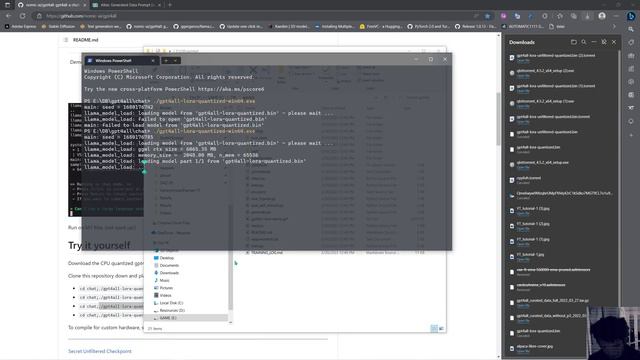Screen dimensions: 640x360
Task: Open downloads folder icon in Downloads panel
Action: click(x=573, y=42)
